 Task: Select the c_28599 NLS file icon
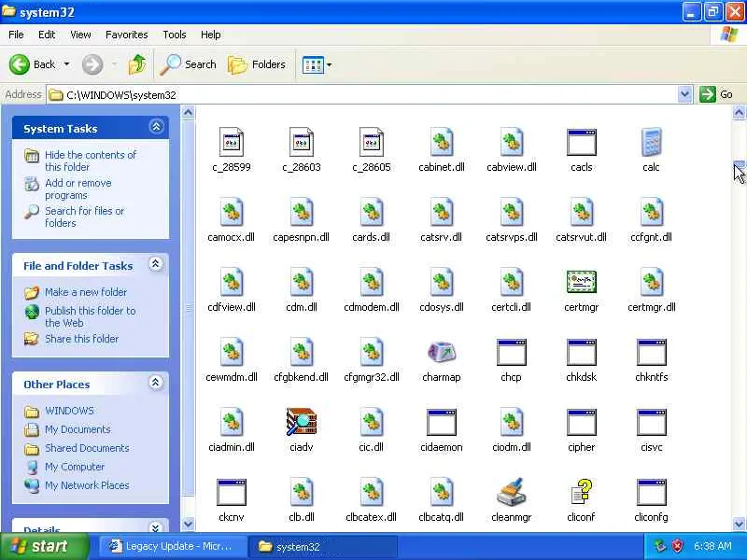coord(231,142)
